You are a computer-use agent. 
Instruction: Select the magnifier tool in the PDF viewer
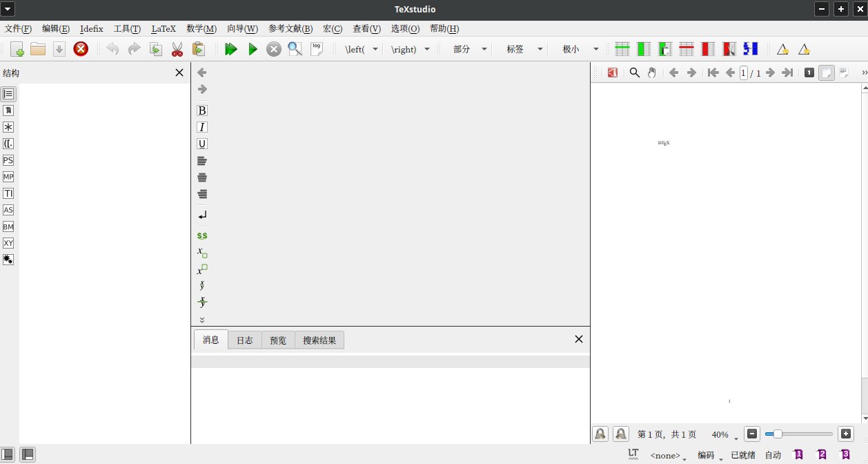635,72
